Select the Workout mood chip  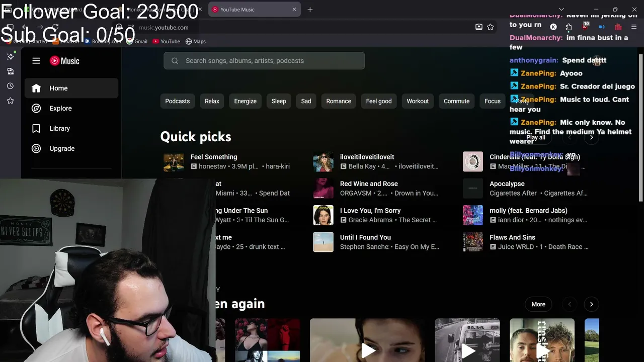tap(418, 101)
